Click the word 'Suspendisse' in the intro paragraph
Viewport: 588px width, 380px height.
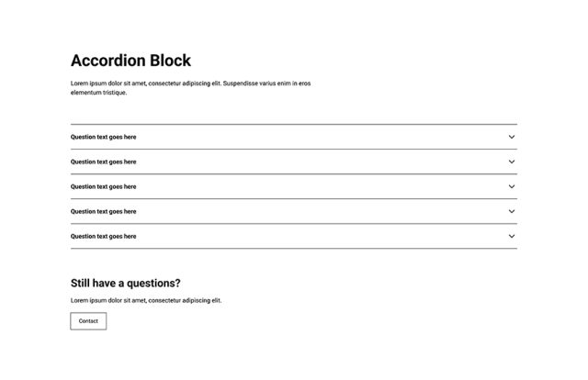click(240, 84)
